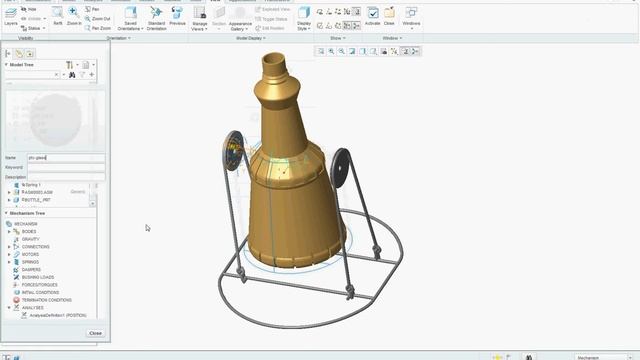
Task: Click zoom out on graphics toolbar
Action: point(342,51)
